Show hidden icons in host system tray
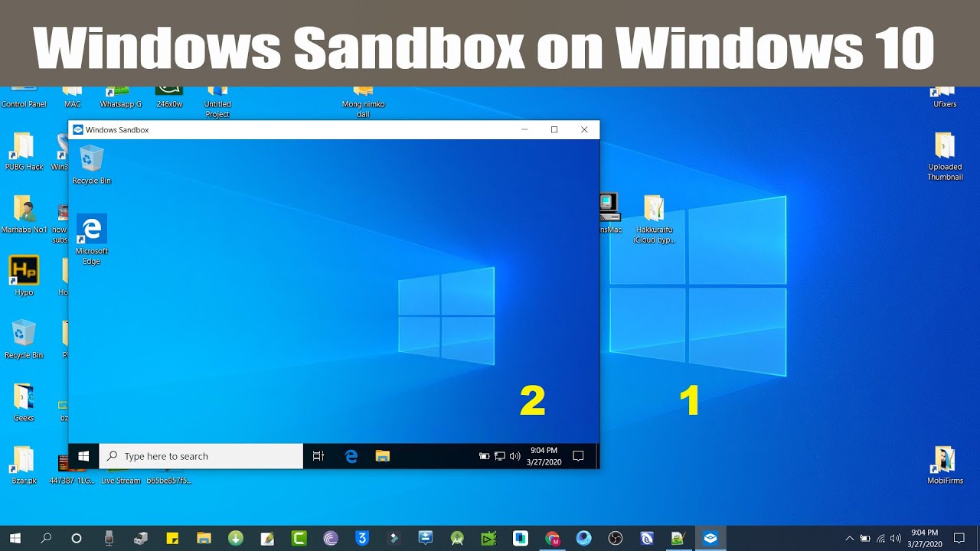Image resolution: width=980 pixels, height=551 pixels. (849, 538)
